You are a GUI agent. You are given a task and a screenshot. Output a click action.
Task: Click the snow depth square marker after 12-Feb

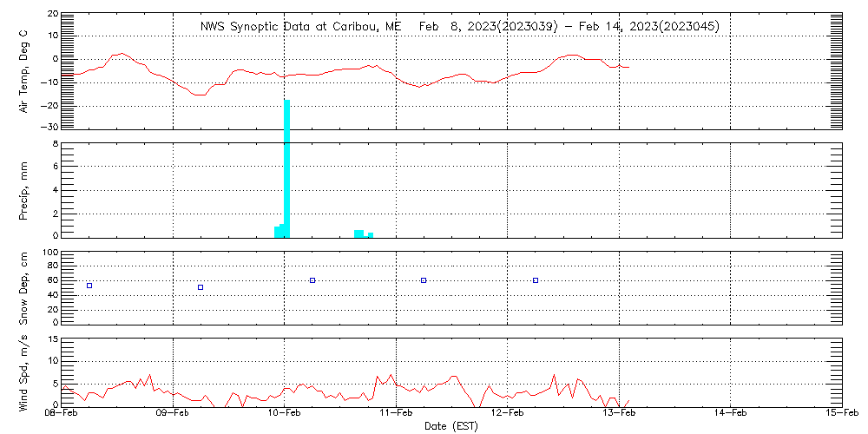(536, 280)
